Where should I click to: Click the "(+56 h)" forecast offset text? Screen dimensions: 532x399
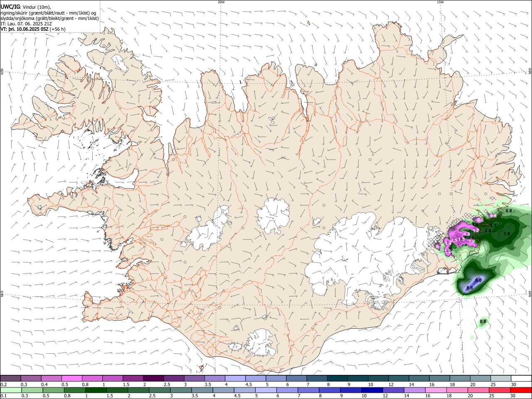57,30
